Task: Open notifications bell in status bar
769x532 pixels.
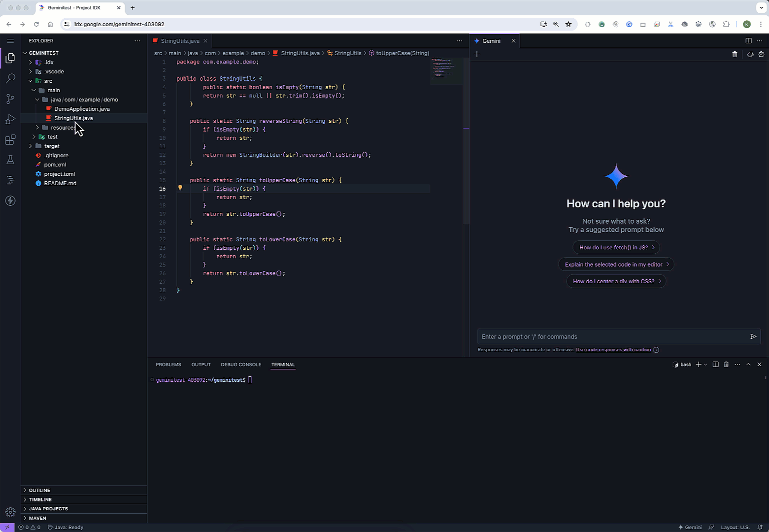Action: click(x=760, y=527)
